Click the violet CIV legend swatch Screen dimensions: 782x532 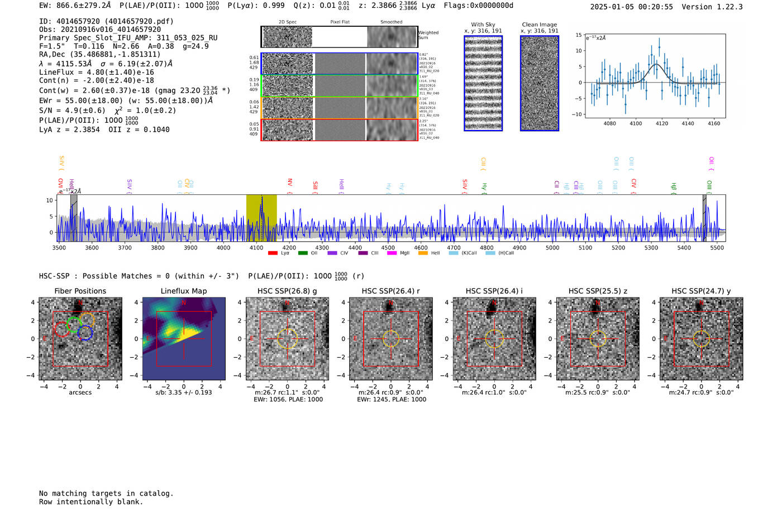point(332,253)
